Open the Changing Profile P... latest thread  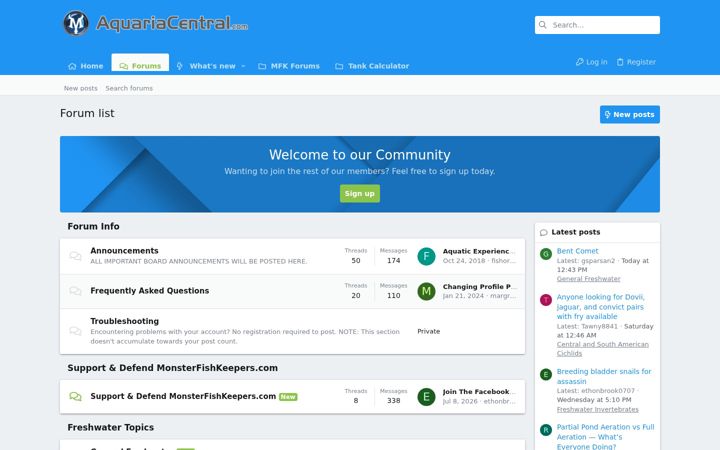pos(479,287)
